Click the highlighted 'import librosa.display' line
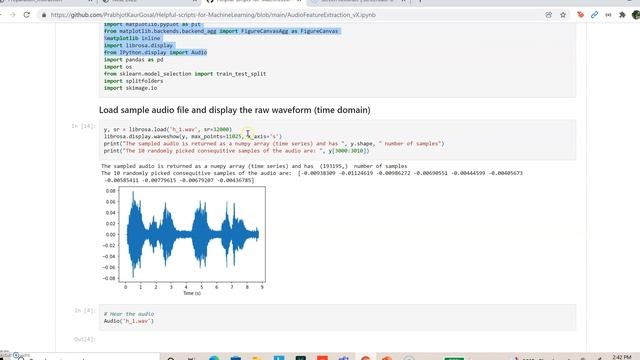This screenshot has height=360, width=640. coord(139,45)
